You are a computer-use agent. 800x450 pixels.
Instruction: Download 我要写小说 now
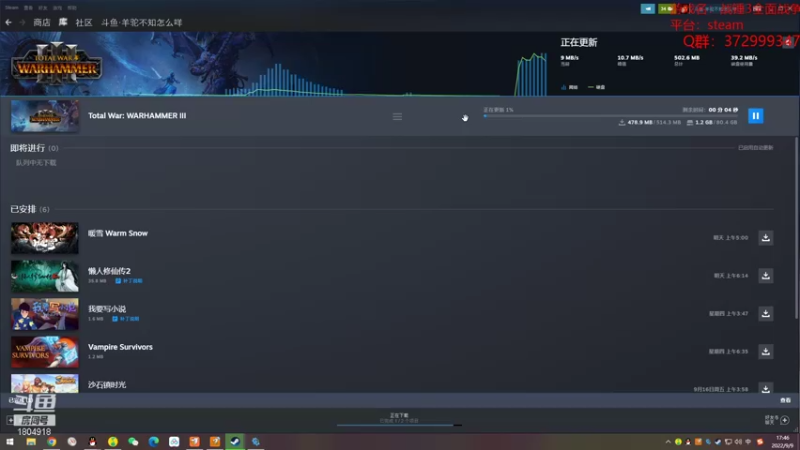coord(765,313)
